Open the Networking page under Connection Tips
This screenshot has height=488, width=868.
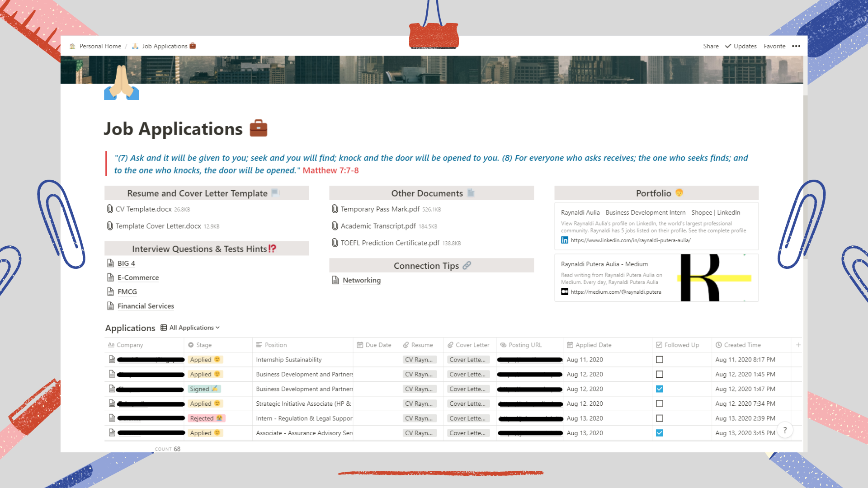coord(362,280)
